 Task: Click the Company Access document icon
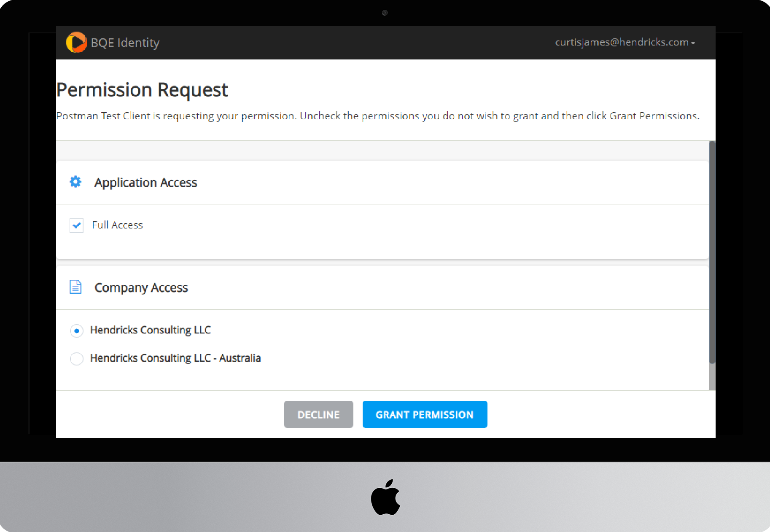[75, 287]
